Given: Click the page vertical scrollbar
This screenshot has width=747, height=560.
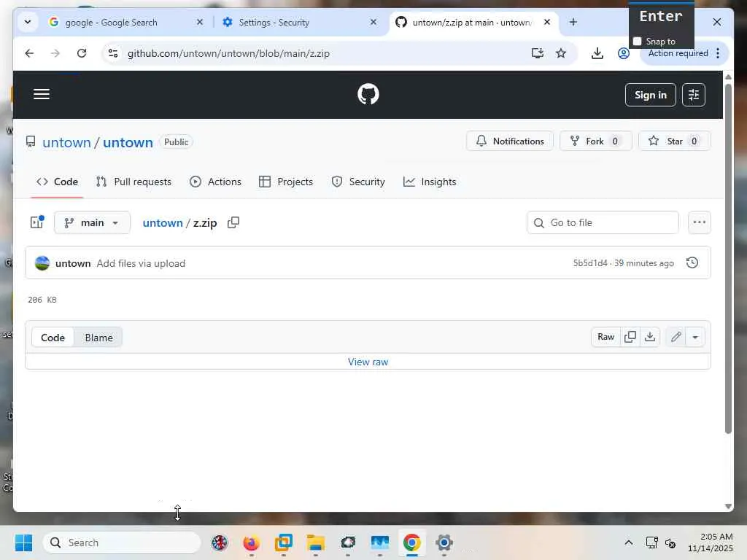Looking at the screenshot, I should (728, 260).
